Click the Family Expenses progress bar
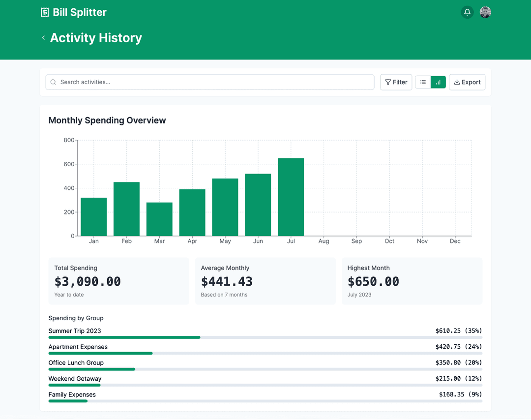This screenshot has height=420, width=531. click(x=265, y=401)
